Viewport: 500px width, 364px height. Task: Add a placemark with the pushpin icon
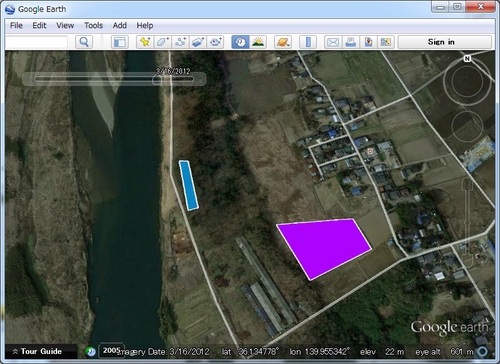tap(145, 42)
